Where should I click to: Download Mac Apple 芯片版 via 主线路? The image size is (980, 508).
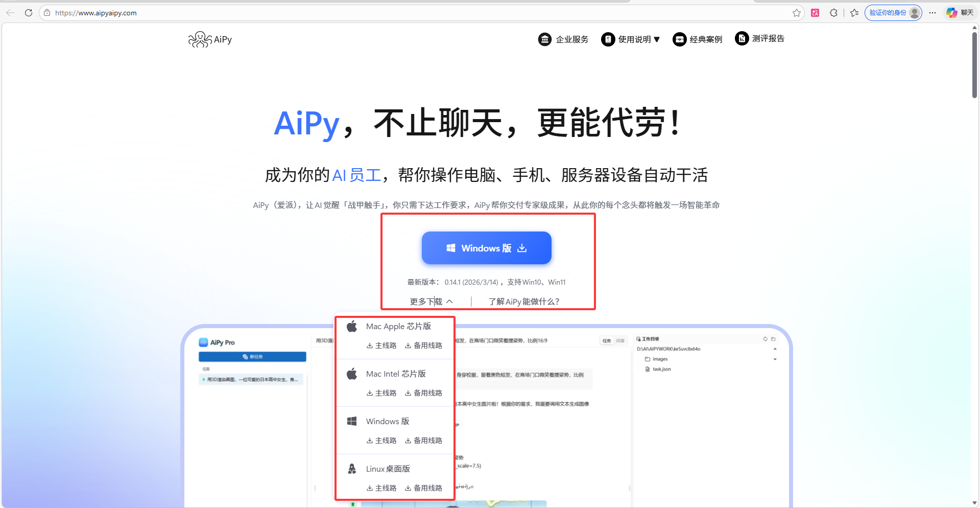click(x=381, y=345)
